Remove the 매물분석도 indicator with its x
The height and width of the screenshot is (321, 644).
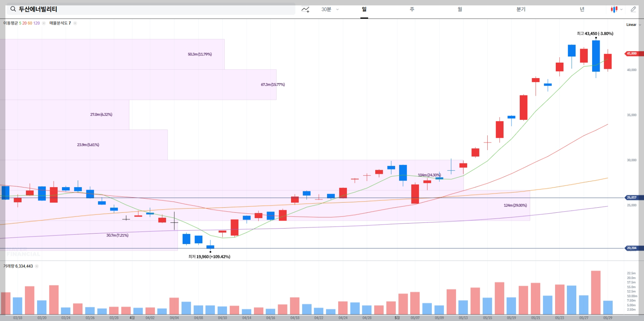pos(75,23)
